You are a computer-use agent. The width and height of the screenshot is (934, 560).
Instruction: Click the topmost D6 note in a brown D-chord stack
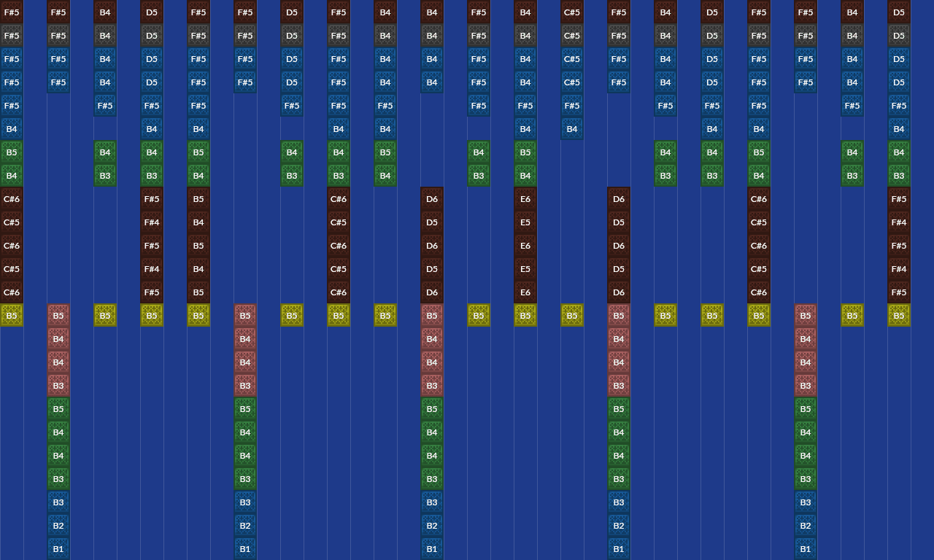432,198
